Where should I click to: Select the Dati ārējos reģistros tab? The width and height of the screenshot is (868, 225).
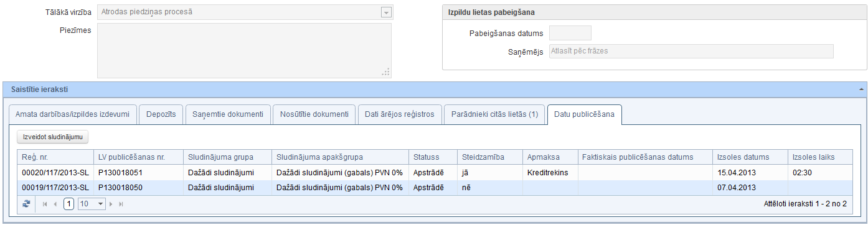click(400, 114)
